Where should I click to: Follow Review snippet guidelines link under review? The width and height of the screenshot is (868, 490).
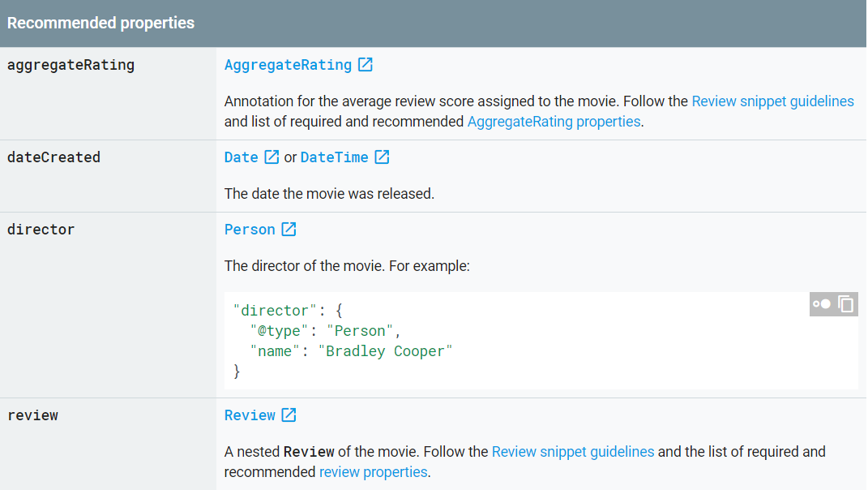click(x=572, y=452)
